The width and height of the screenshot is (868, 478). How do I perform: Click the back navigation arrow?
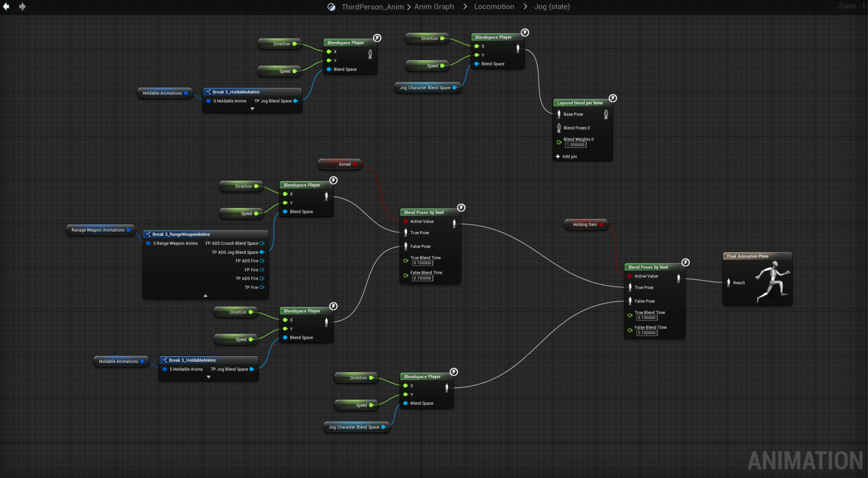(6, 6)
